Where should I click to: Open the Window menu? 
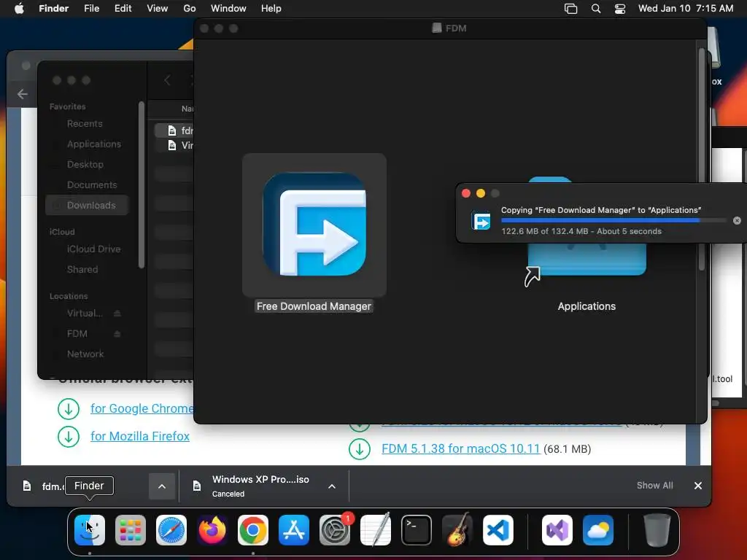point(228,9)
